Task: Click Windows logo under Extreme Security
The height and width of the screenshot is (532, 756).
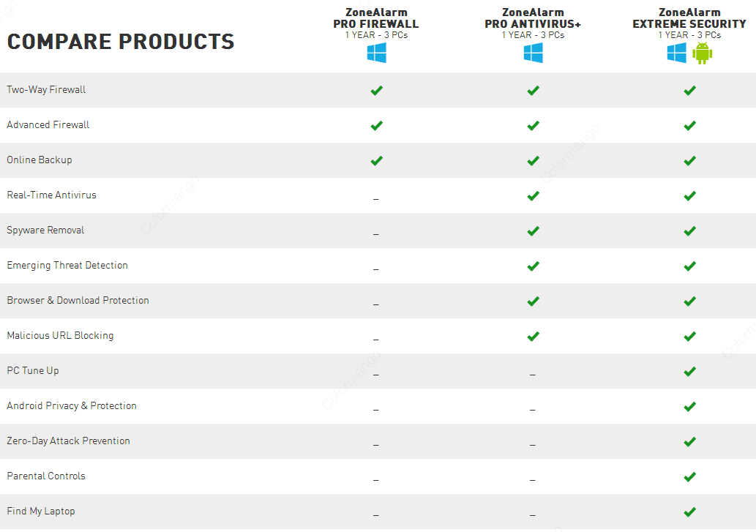Action: coord(677,53)
